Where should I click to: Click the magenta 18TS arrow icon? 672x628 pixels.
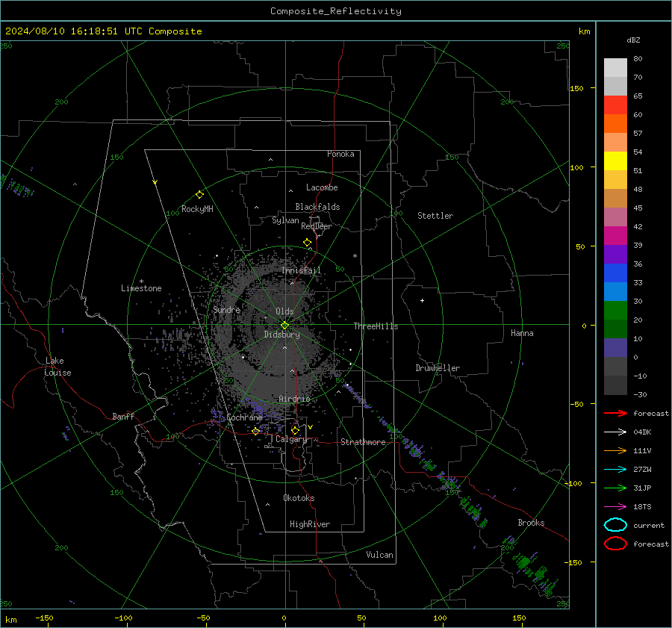click(x=615, y=507)
